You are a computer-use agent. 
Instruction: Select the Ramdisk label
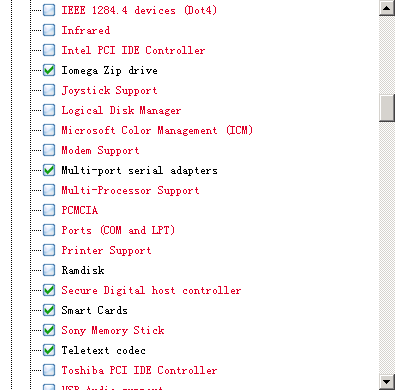[83, 270]
